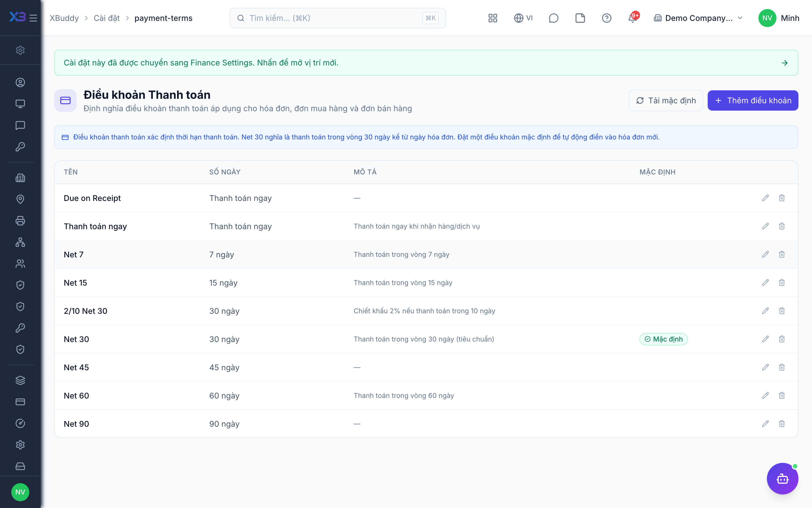This screenshot has width=812, height=508.
Task: Edit the Net 7 term
Action: (765, 254)
